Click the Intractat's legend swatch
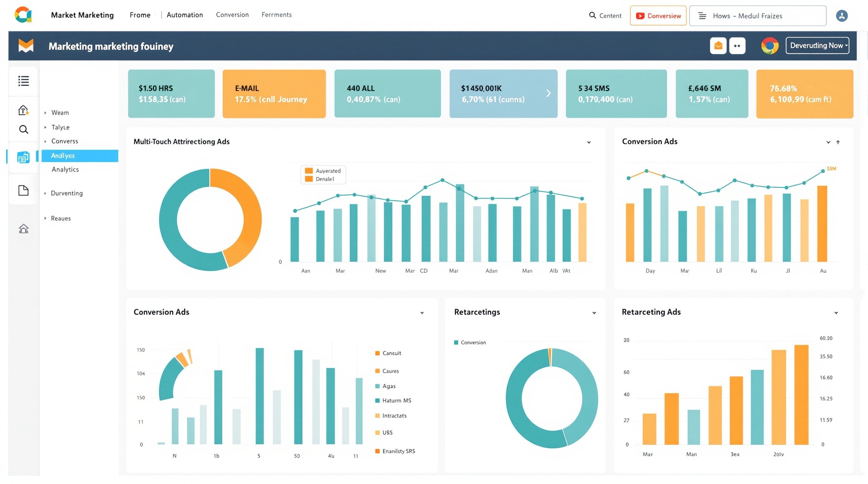The height and width of the screenshot is (484, 868). click(378, 416)
